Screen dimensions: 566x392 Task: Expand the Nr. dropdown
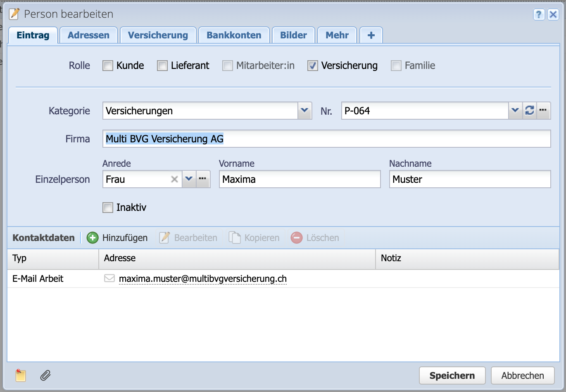[x=515, y=111]
